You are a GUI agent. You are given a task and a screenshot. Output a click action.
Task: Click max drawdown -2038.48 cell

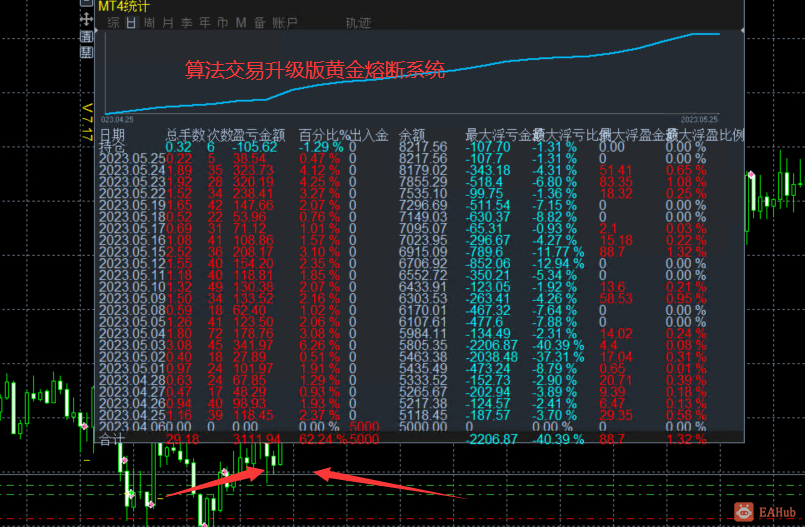pyautogui.click(x=491, y=357)
